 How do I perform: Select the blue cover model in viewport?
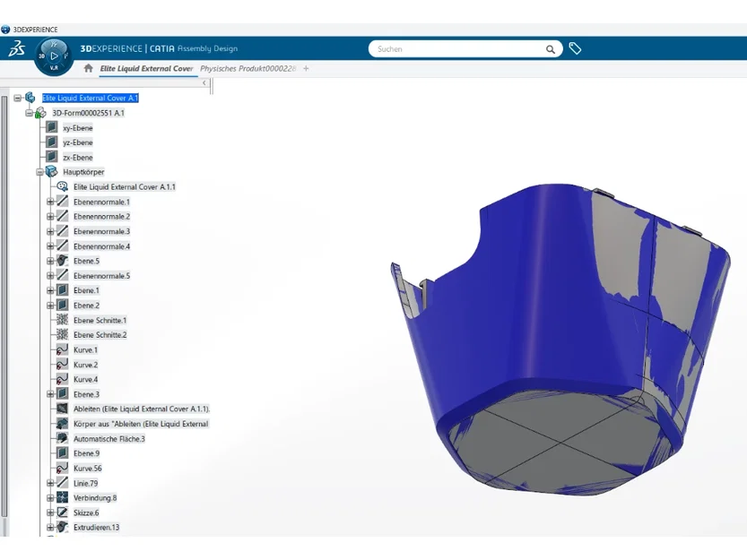pos(560,339)
